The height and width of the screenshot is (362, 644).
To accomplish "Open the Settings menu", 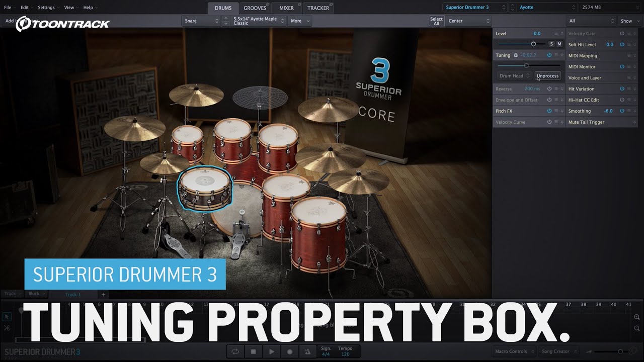I will point(48,8).
